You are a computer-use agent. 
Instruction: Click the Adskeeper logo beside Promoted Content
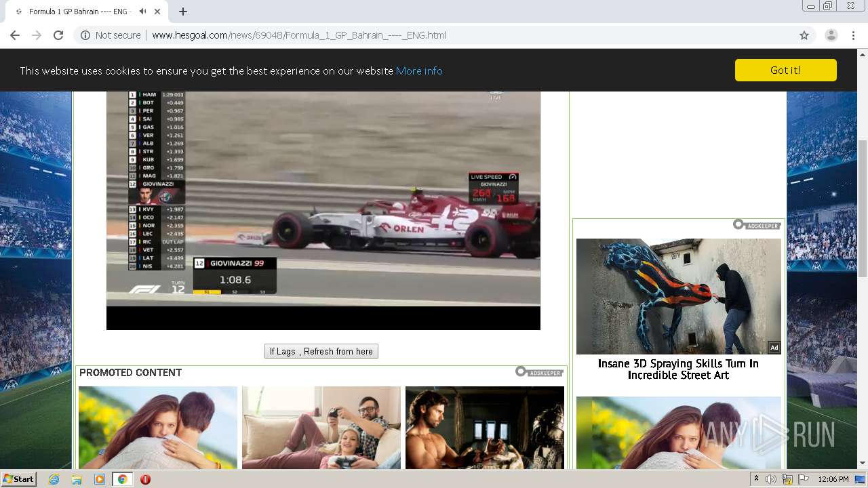tap(539, 372)
